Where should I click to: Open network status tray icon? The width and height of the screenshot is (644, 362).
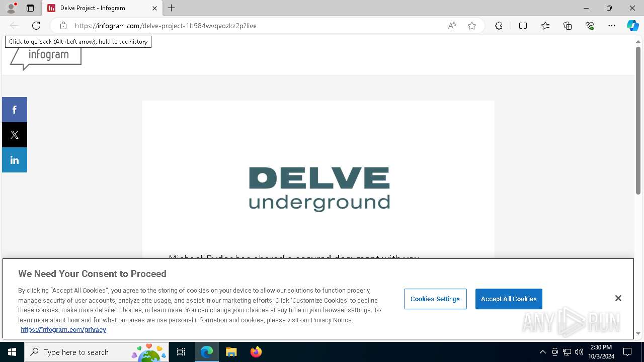point(567,352)
